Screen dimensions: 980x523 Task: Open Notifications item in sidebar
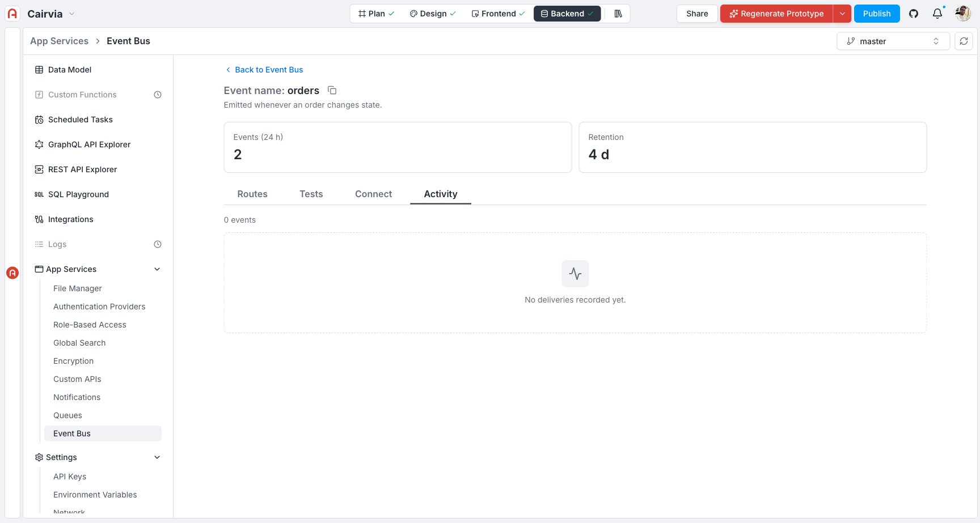[x=103, y=397]
